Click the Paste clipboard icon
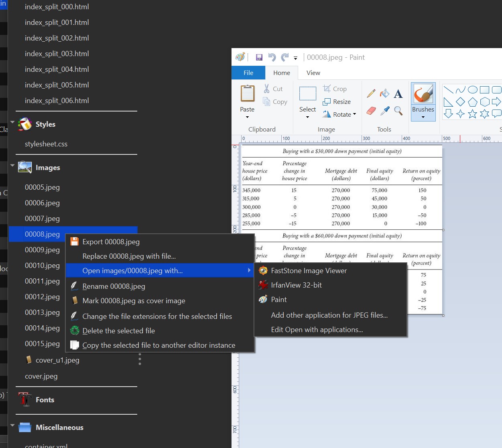 [247, 93]
